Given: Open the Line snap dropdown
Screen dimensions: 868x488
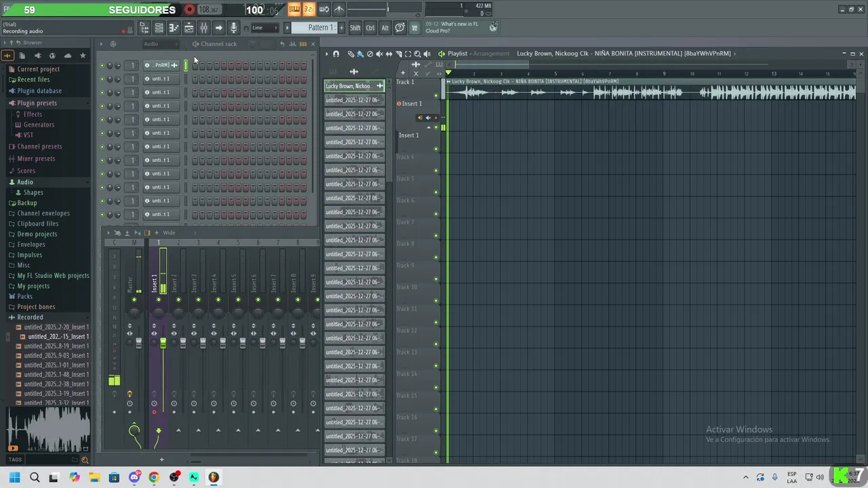Looking at the screenshot, I should pyautogui.click(x=264, y=28).
